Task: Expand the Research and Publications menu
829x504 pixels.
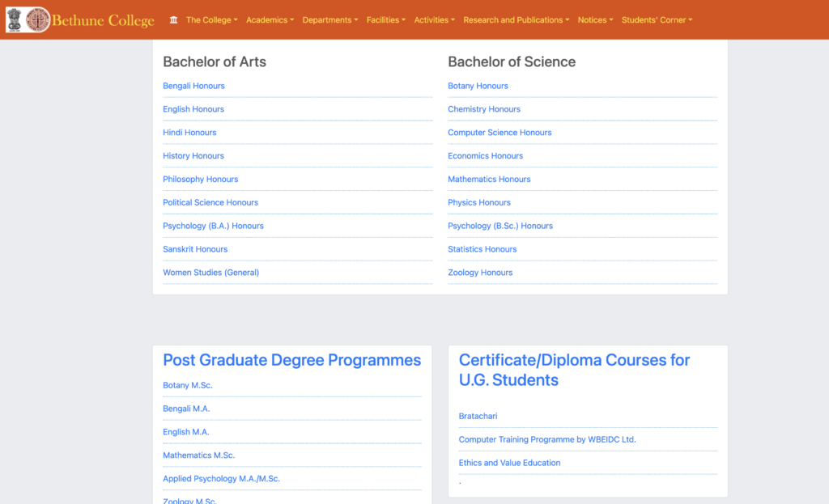Action: pos(516,19)
